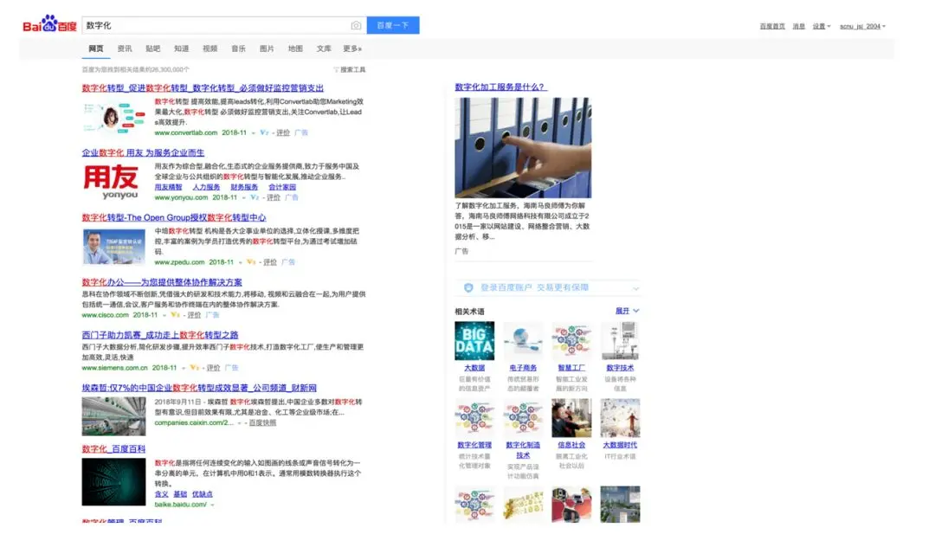This screenshot has height=560, width=935.
Task: Click the BIG DATA 大数据 icon
Action: point(474,341)
